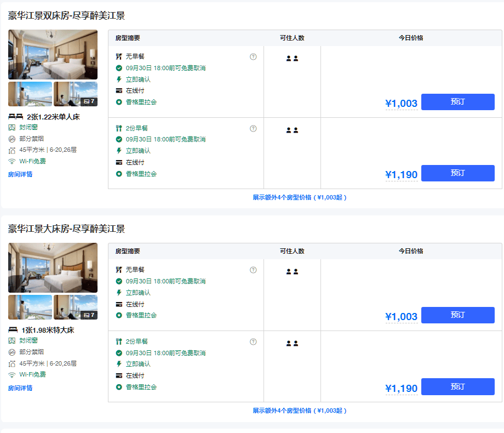Click bed icon beside 1张1.98米特大床

(x=13, y=330)
